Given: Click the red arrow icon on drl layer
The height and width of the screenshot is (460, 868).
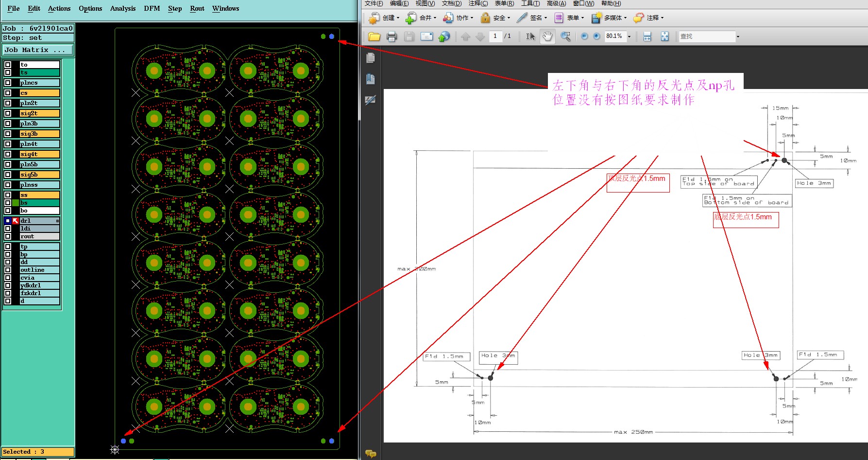Looking at the screenshot, I should pyautogui.click(x=16, y=221).
